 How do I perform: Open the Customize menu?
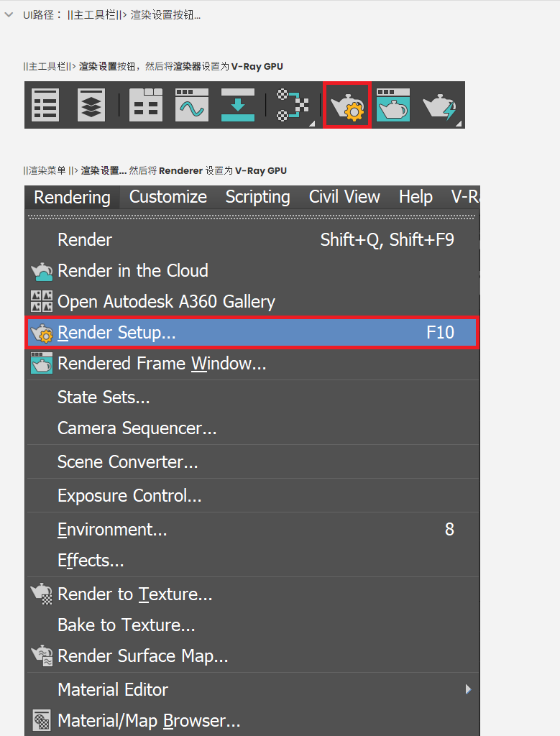[168, 197]
